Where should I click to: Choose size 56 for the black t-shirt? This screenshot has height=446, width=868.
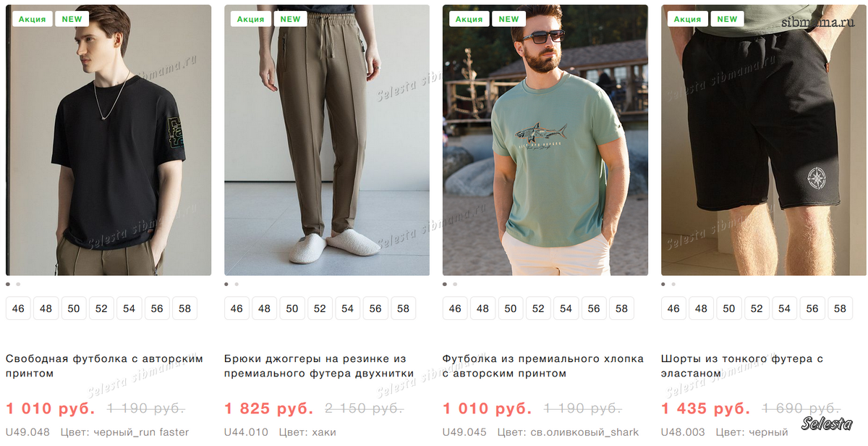157,308
